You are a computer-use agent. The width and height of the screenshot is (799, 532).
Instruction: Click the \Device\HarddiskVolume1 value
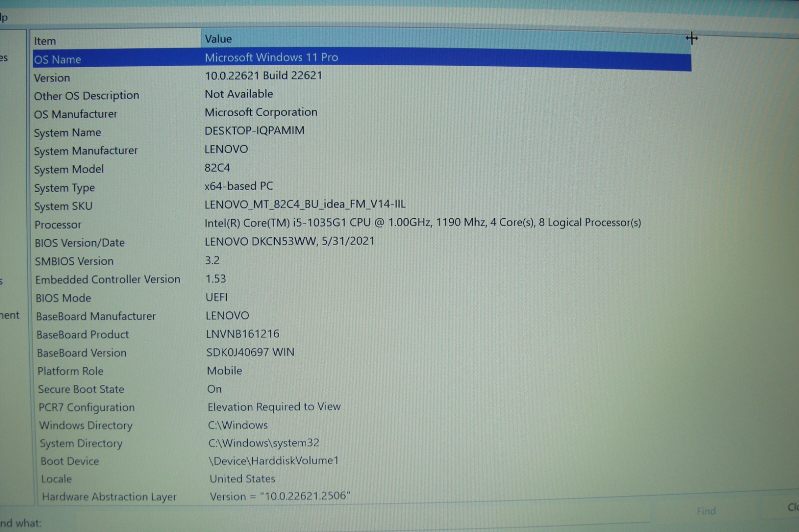(274, 460)
